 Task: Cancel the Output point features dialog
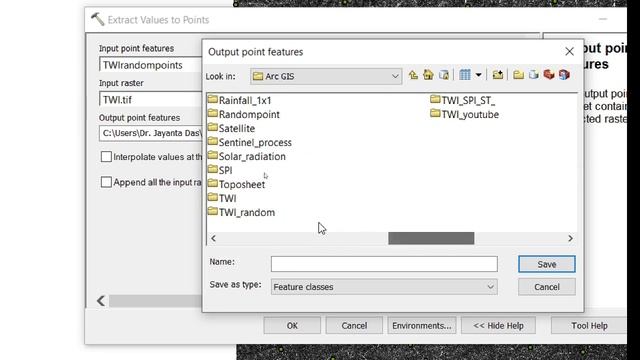547,287
